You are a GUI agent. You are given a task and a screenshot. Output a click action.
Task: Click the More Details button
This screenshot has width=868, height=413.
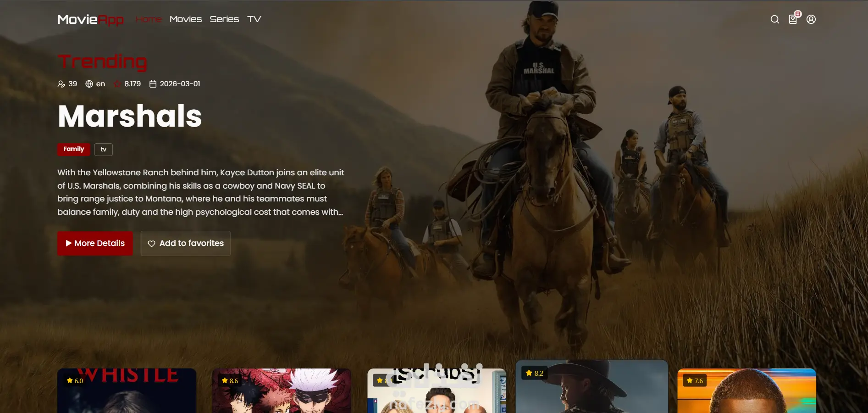(x=95, y=243)
